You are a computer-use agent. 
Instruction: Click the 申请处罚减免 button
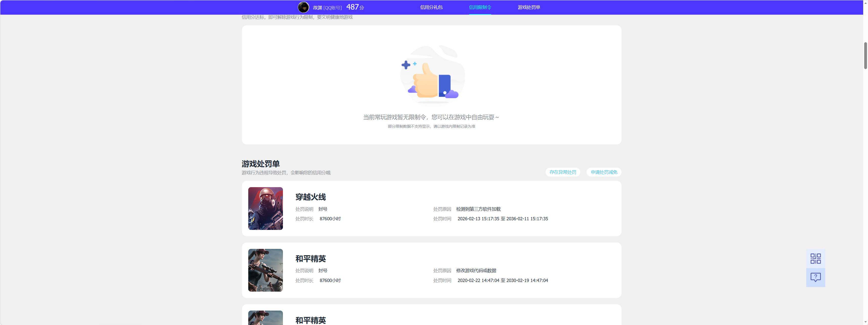click(x=604, y=172)
